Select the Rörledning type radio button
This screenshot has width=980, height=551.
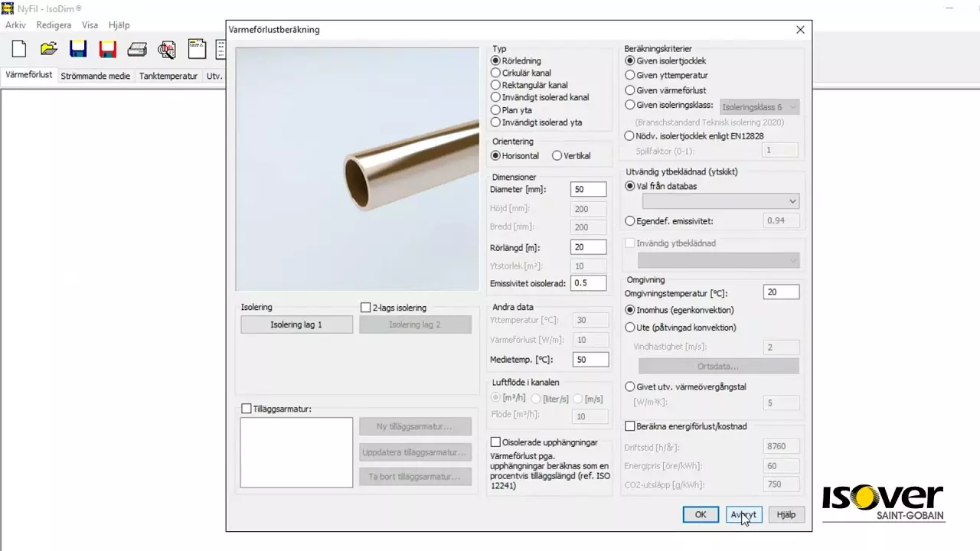point(496,60)
